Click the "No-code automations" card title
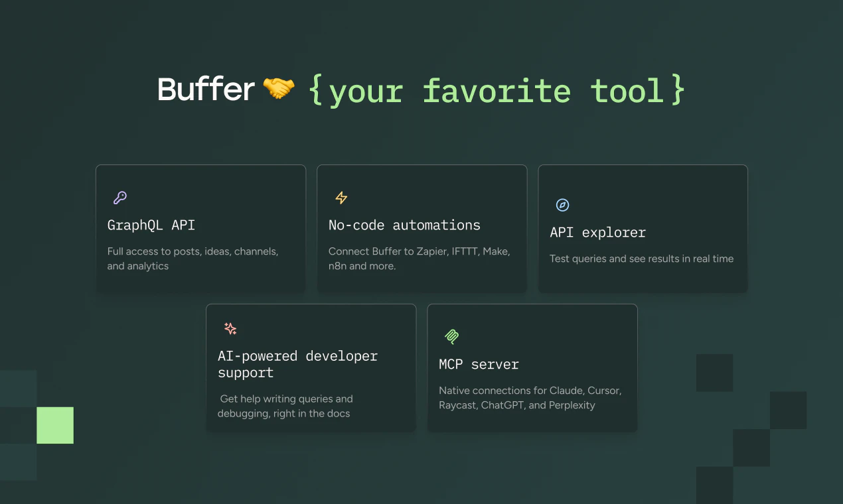 click(x=404, y=225)
